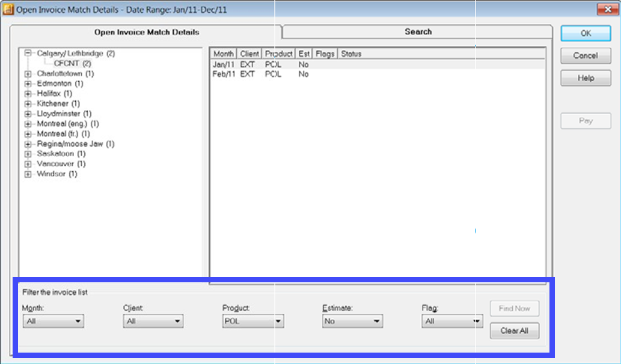Select the Feb/11 invoice row
The width and height of the screenshot is (621, 364).
click(378, 74)
